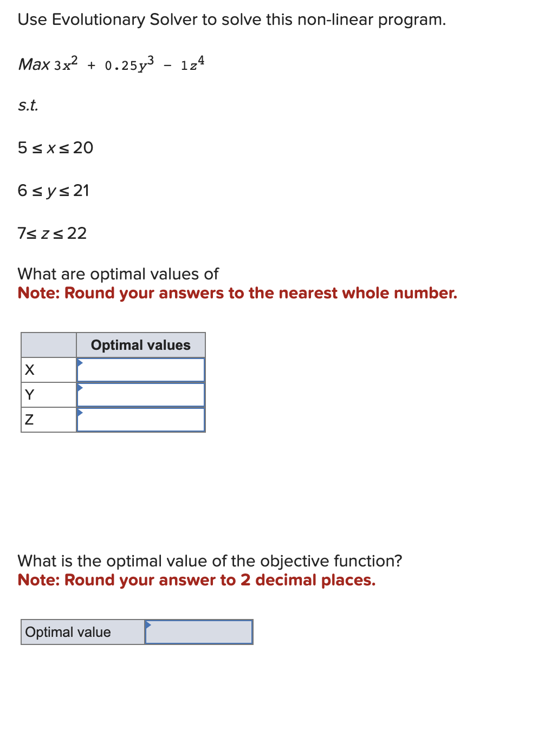Click the red note about 2 decimal places
This screenshot has width=544, height=756.
click(197, 580)
